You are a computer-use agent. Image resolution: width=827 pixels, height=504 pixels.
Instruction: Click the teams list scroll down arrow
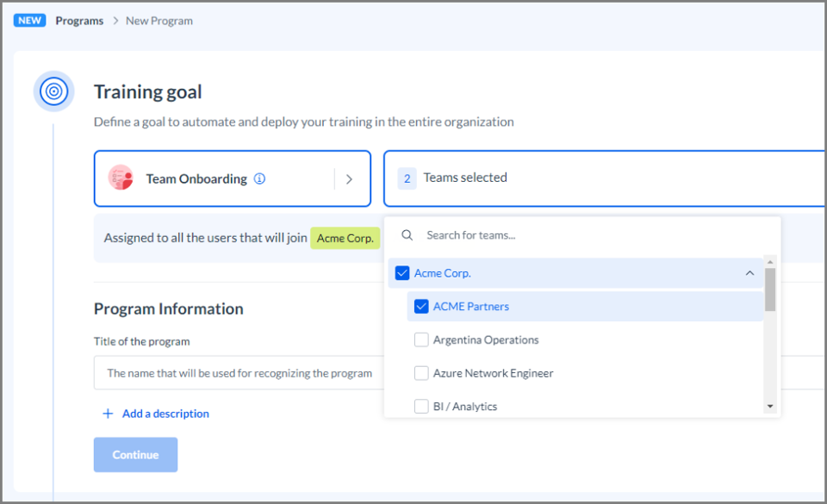(770, 407)
